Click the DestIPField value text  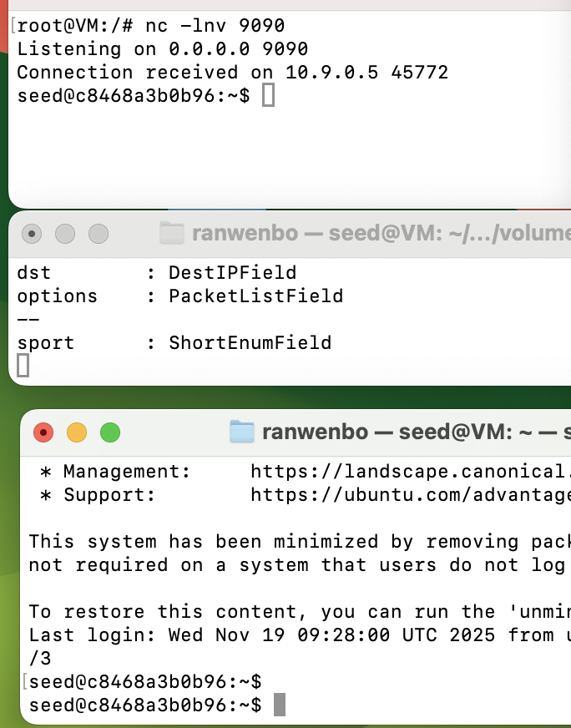(x=232, y=272)
